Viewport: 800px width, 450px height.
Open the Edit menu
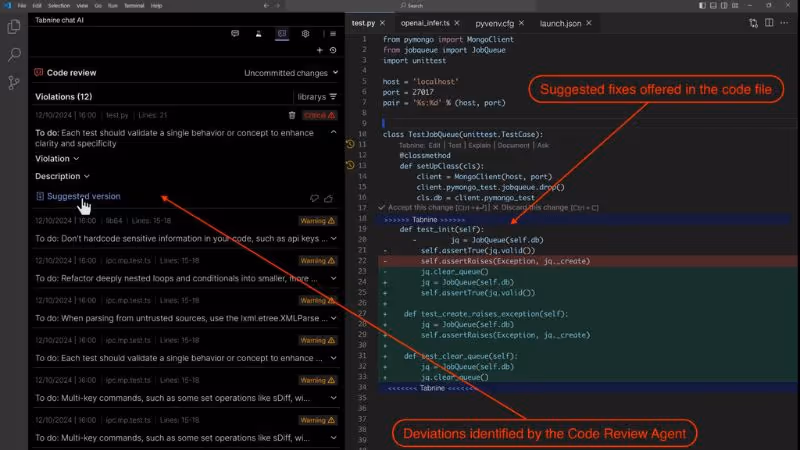[x=37, y=6]
